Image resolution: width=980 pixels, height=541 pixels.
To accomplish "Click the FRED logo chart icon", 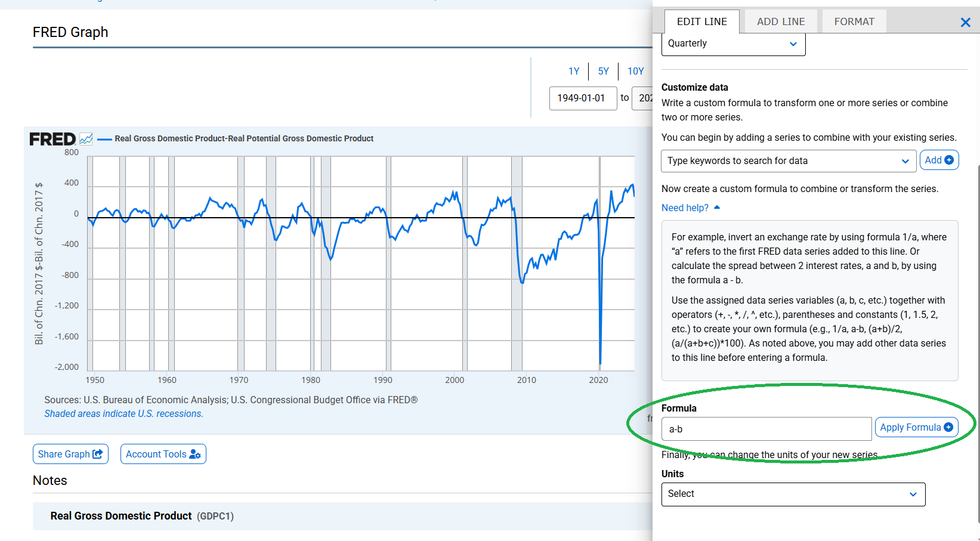I will point(85,138).
